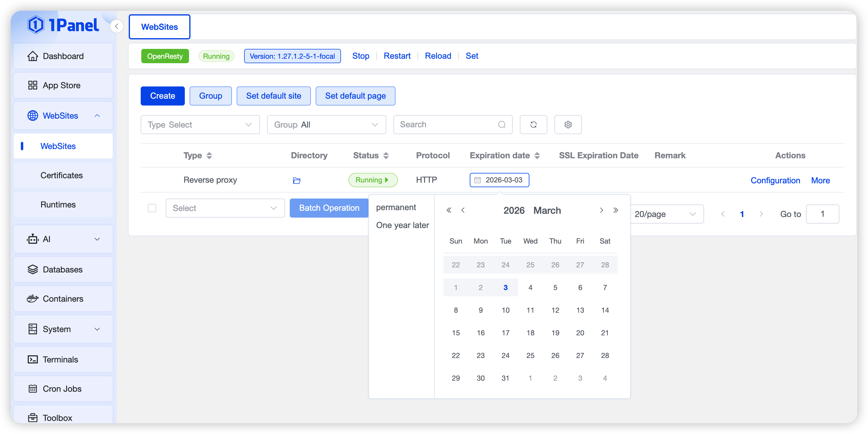The height and width of the screenshot is (434, 868).
Task: Click the Create website button
Action: 162,96
